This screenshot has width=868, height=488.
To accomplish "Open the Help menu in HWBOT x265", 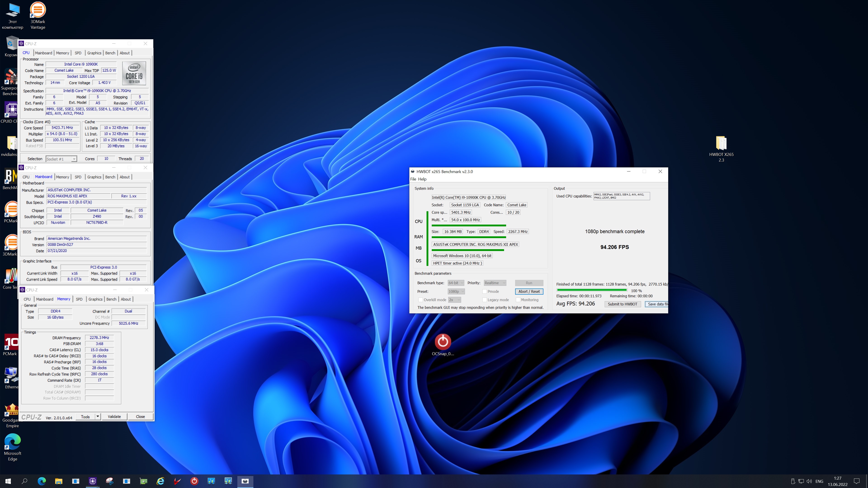I will (x=422, y=179).
